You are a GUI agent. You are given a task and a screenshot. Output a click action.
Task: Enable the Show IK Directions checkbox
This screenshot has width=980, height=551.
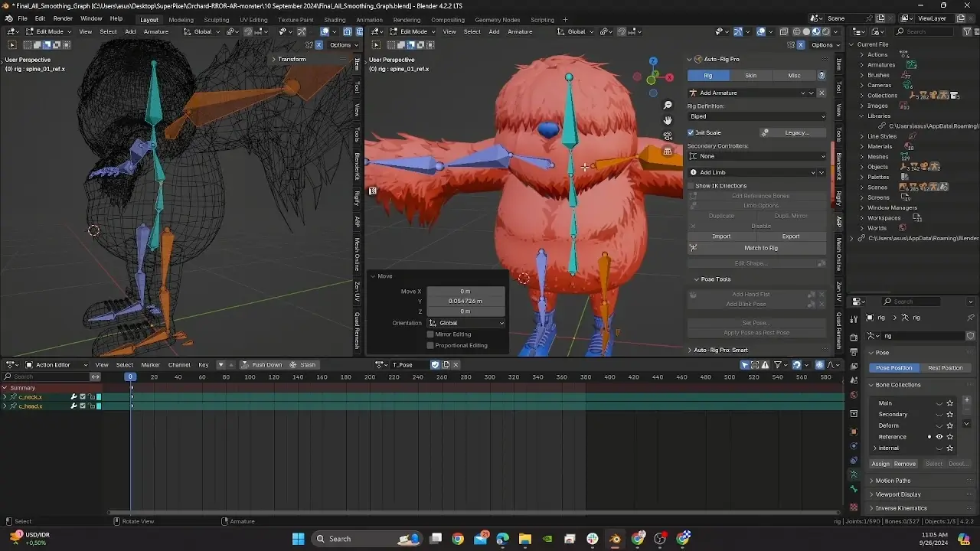[691, 186]
